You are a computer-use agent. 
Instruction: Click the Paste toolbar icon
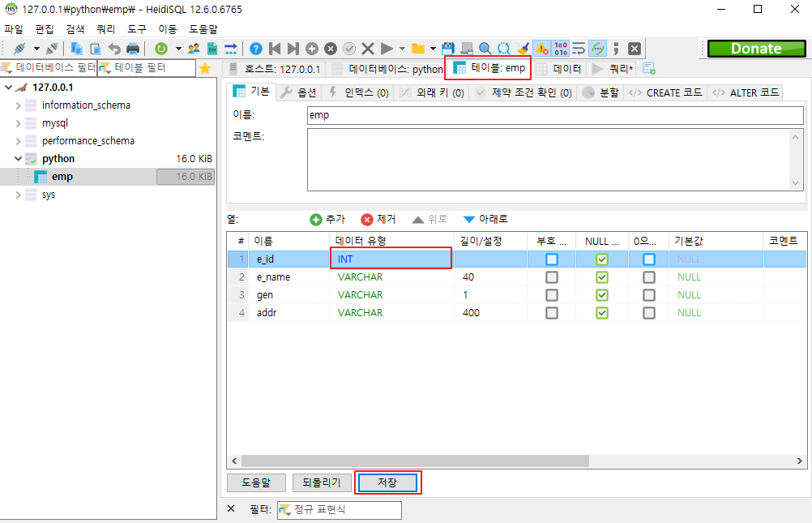click(96, 49)
